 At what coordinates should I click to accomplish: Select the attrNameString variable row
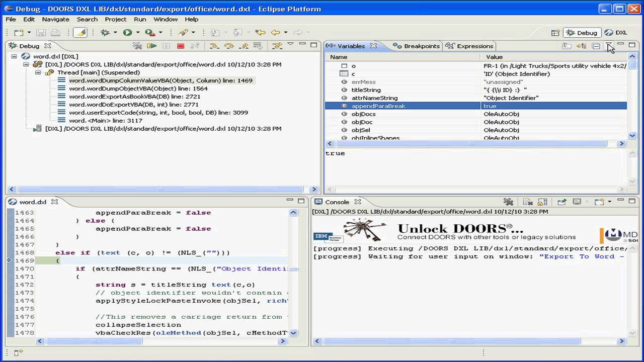(476, 98)
